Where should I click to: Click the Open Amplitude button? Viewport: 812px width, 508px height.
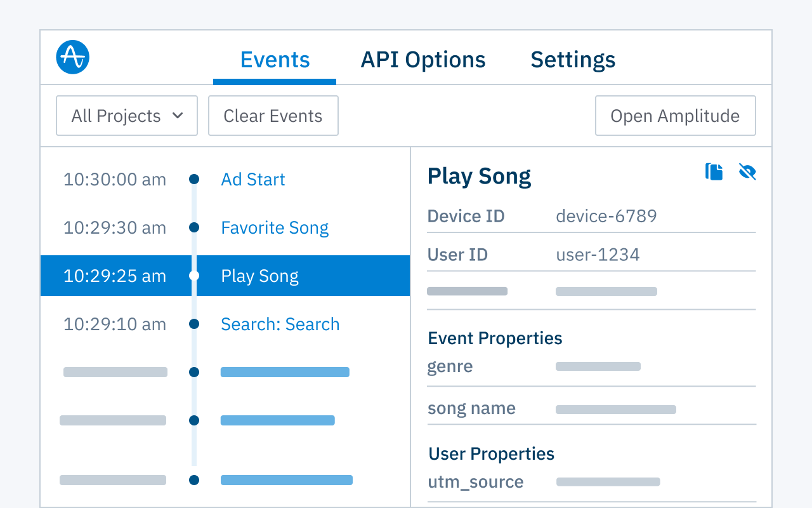(675, 116)
